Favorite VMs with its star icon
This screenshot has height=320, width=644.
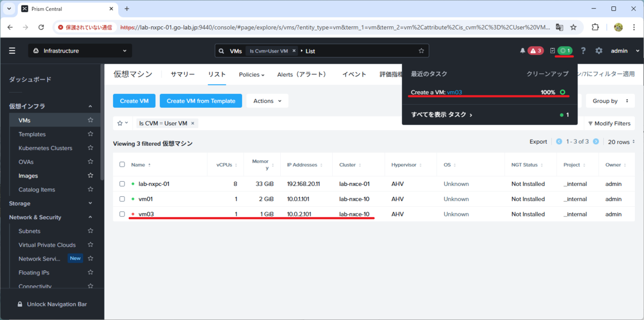pos(90,121)
